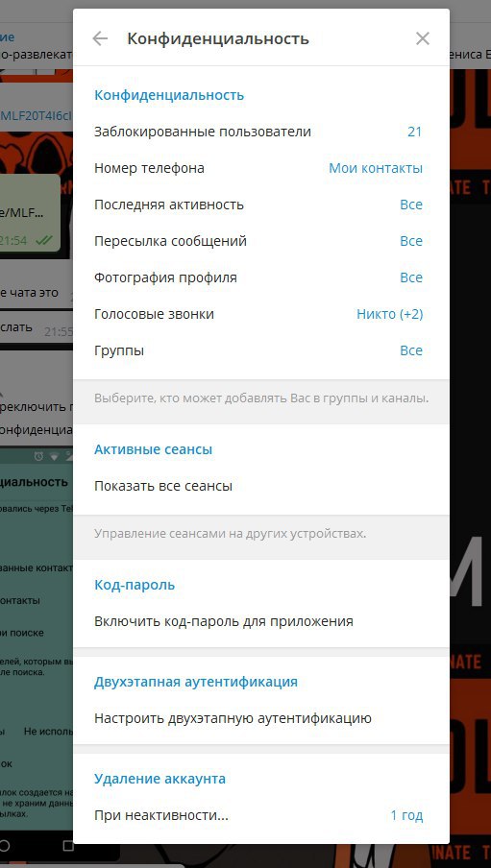Open Фотография профиля setting
This screenshot has width=491, height=868.
[261, 277]
